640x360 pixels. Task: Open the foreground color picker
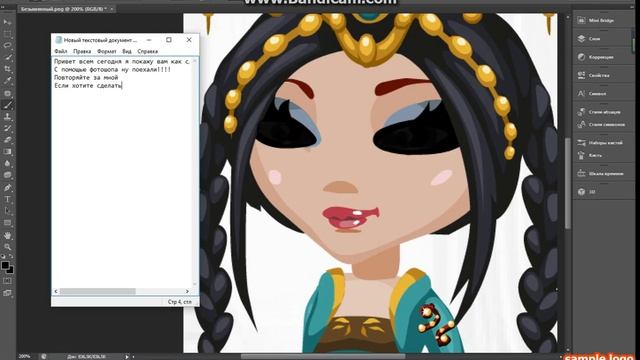(5, 265)
